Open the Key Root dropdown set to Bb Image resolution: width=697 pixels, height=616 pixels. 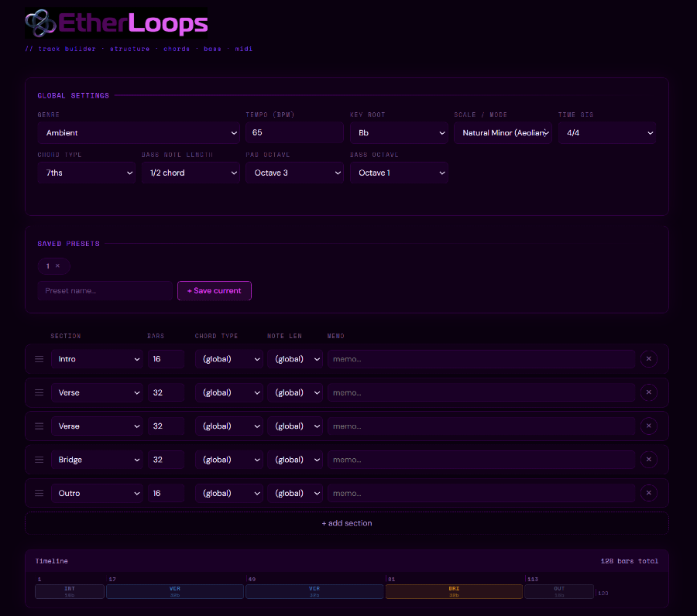(x=399, y=133)
